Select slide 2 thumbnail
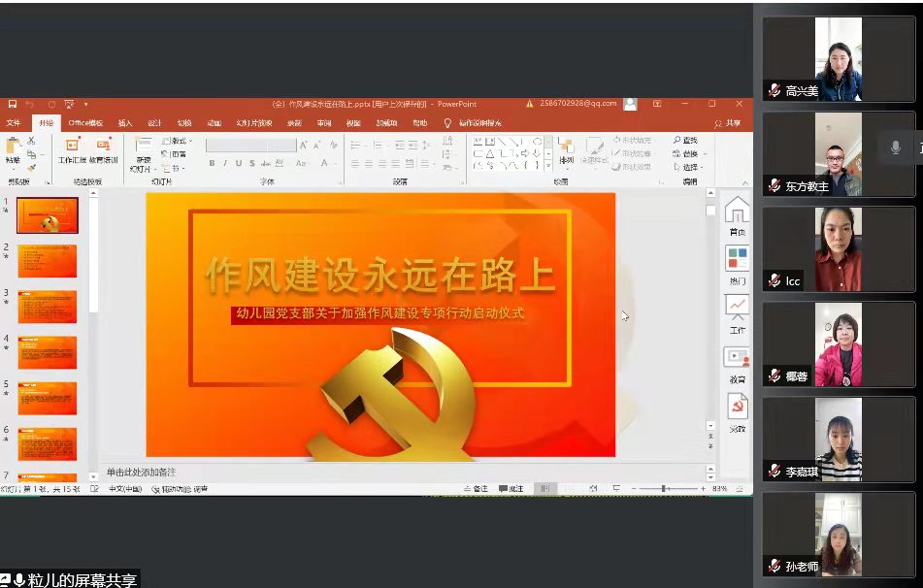This screenshot has height=588, width=923. click(48, 261)
